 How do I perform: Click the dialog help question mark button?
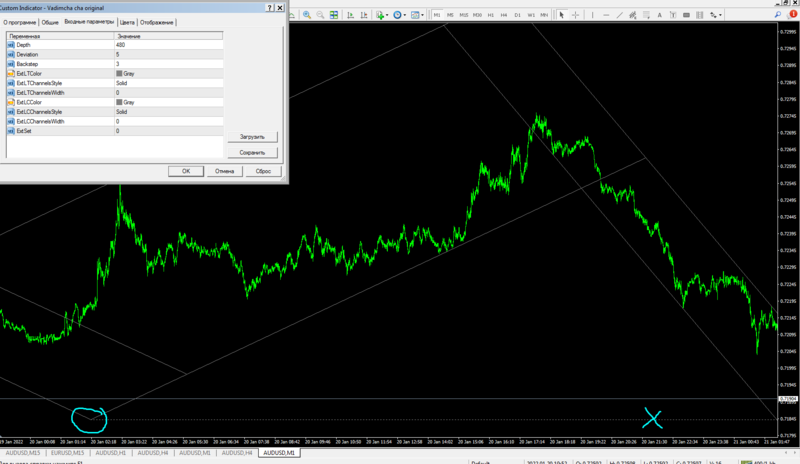point(269,8)
